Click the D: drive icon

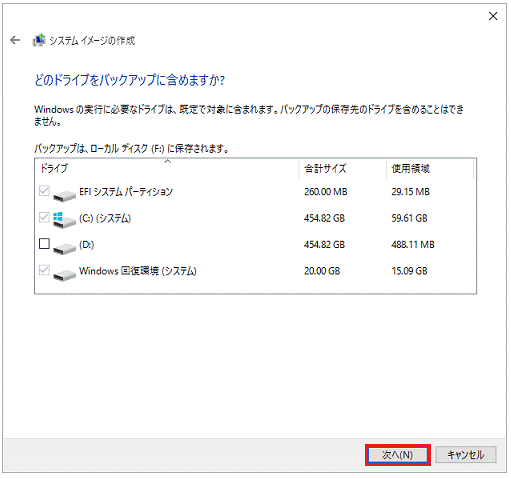click(x=65, y=248)
